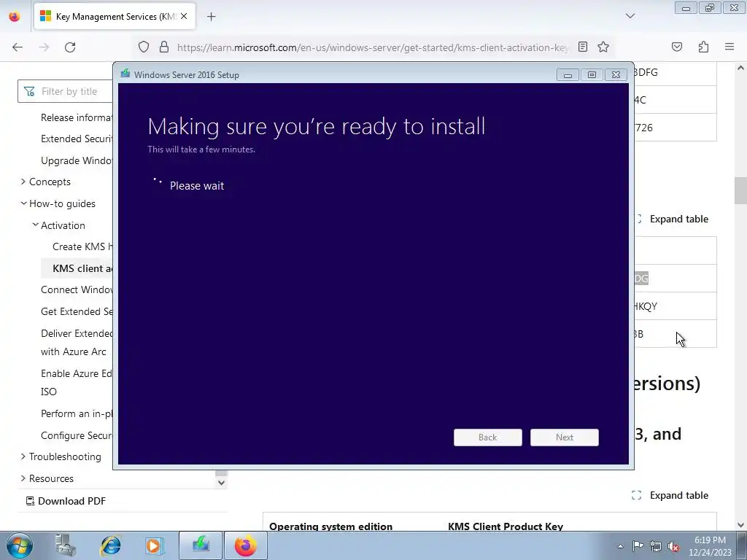Open the taskbar clock and date

[710, 546]
